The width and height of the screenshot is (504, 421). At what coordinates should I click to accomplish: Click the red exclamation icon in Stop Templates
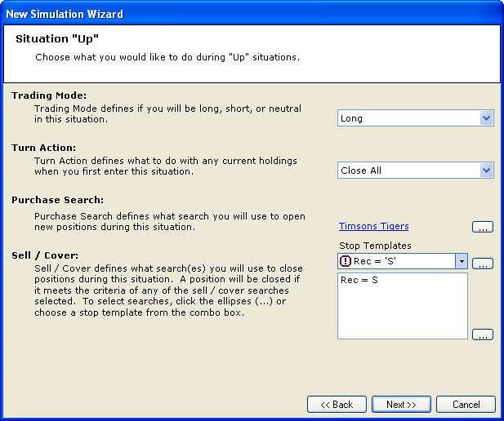346,262
